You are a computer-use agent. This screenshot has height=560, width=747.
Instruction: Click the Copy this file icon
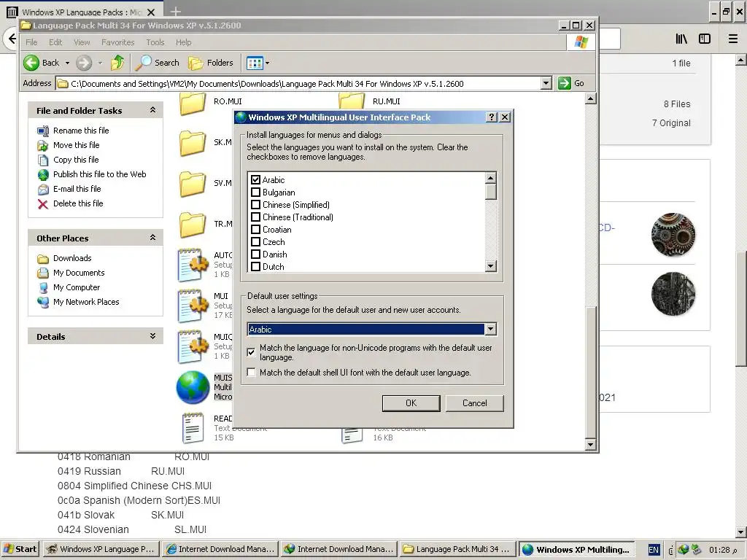[x=43, y=160]
